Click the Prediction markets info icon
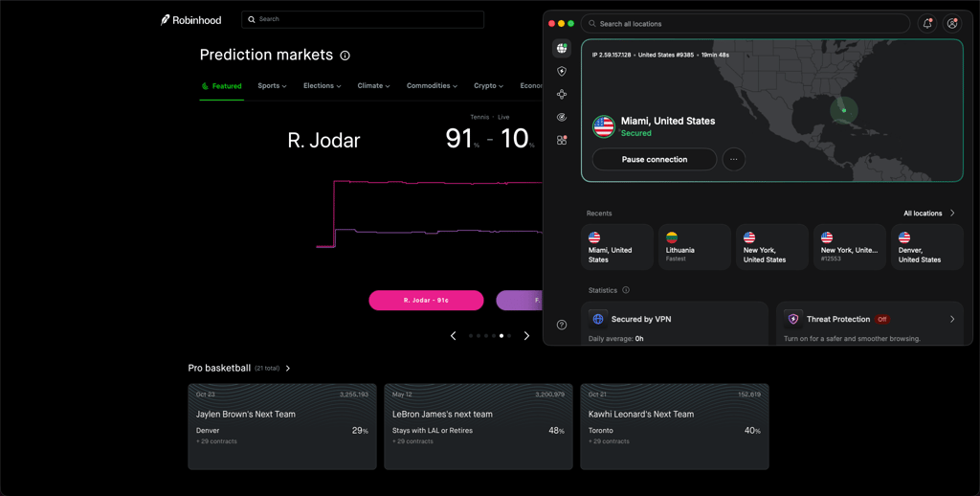This screenshot has width=980, height=496. coord(345,56)
